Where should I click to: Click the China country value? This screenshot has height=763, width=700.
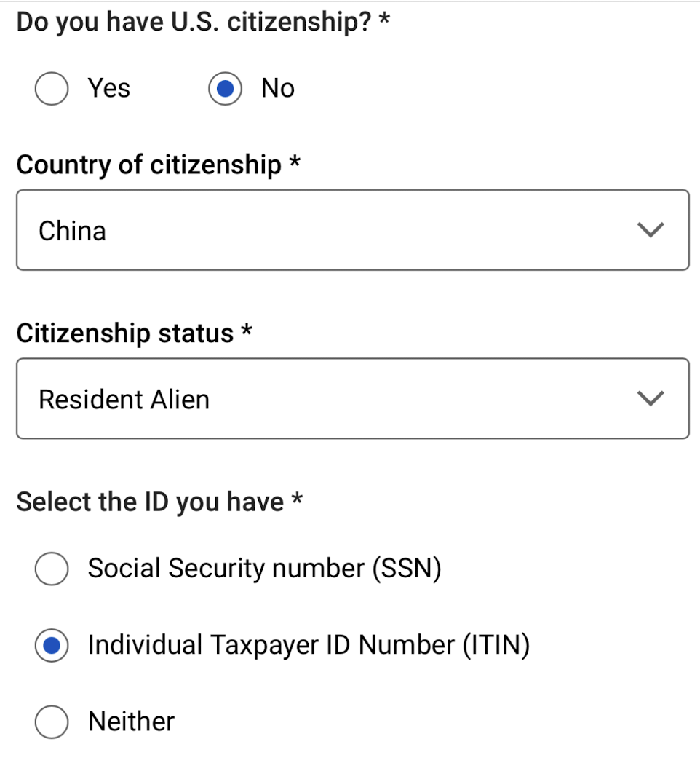coord(72,230)
